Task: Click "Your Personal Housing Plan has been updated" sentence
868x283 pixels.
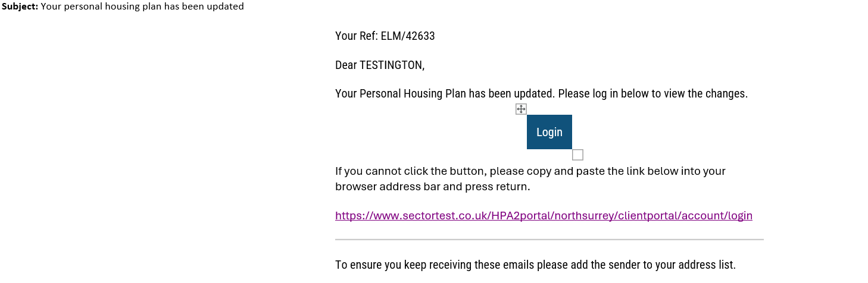Action: 445,94
